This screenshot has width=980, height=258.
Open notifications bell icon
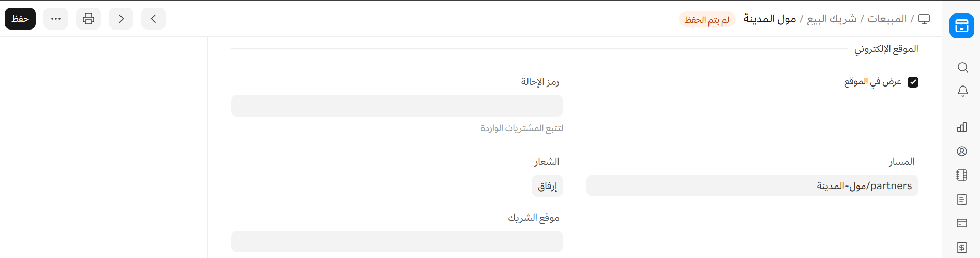962,91
